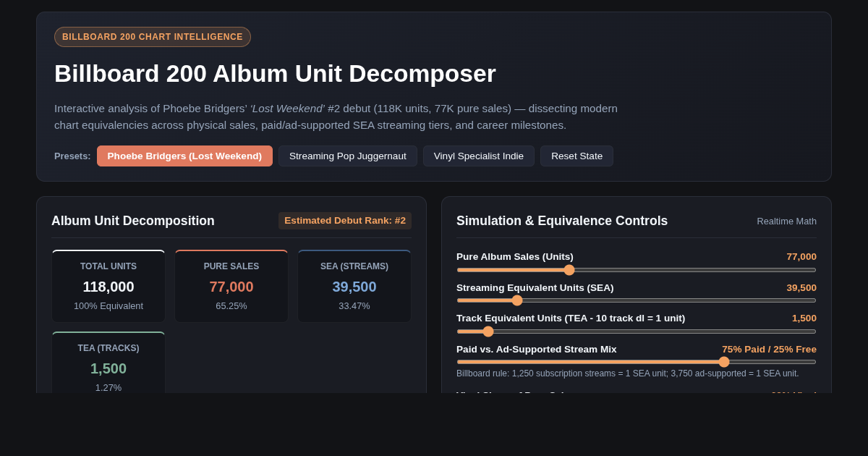
Task: Click the 100% Equivalent label
Action: [x=109, y=305]
